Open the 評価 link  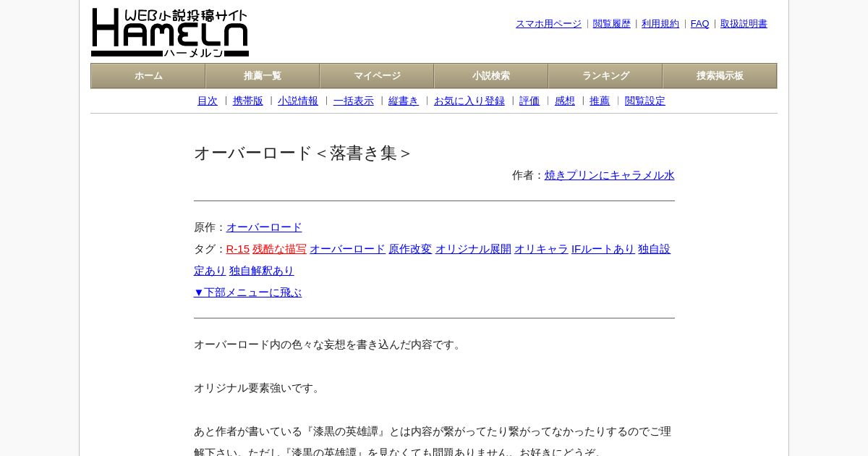tap(529, 101)
